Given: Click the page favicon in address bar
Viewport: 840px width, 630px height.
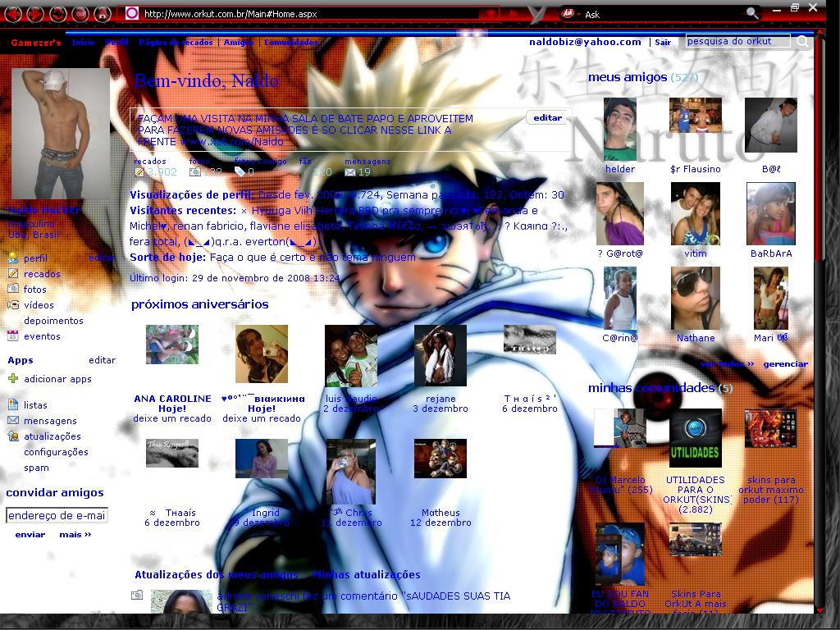Looking at the screenshot, I should tap(132, 13).
